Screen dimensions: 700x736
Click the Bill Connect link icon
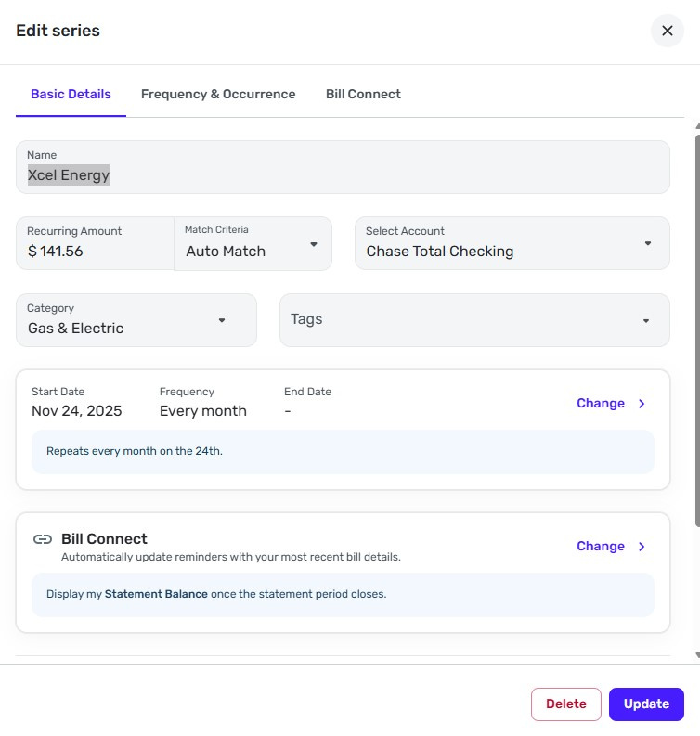point(42,539)
